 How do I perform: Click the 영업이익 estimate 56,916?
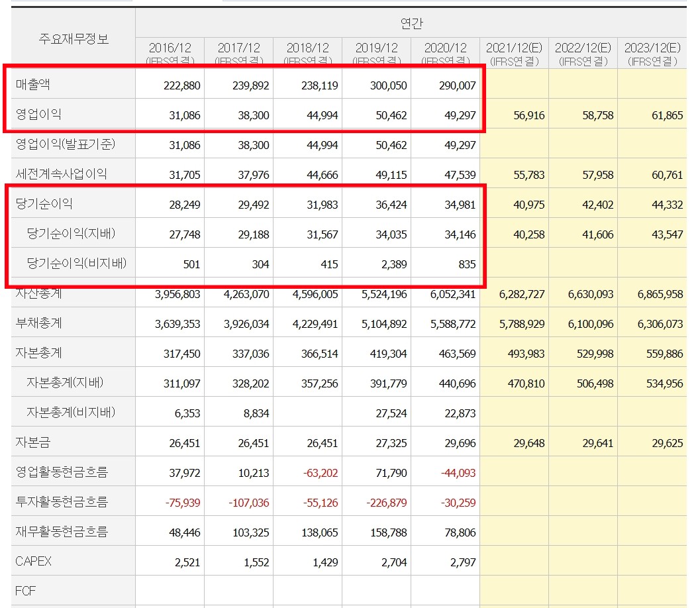[x=529, y=115]
